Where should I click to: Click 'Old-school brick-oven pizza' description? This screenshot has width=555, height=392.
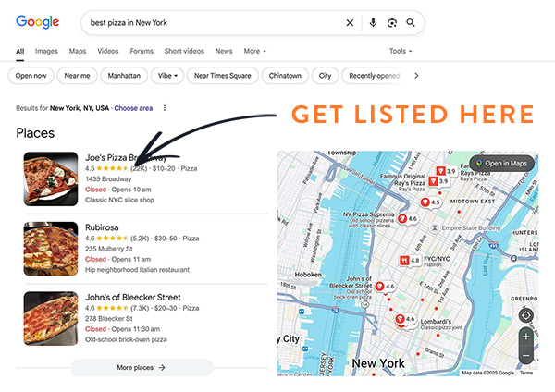126,339
